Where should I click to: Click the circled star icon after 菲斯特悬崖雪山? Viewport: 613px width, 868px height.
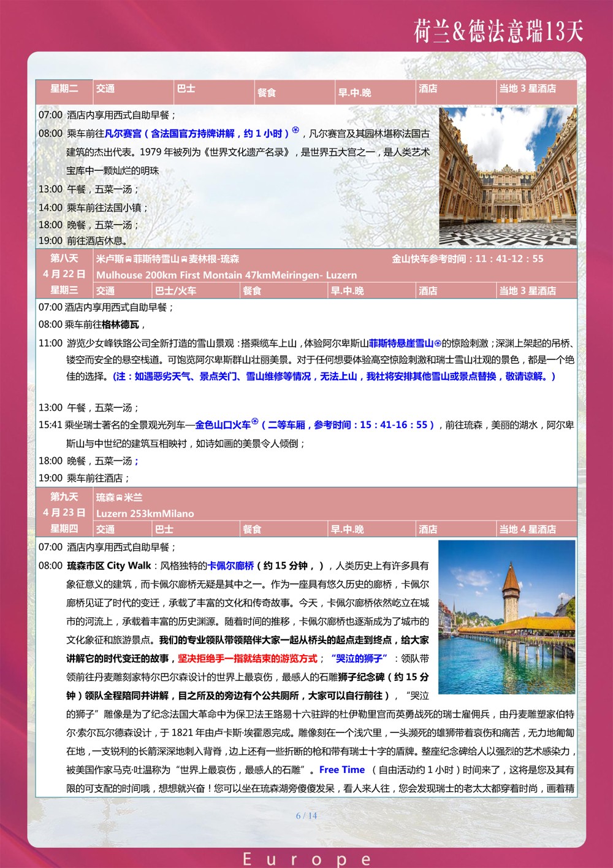(438, 344)
